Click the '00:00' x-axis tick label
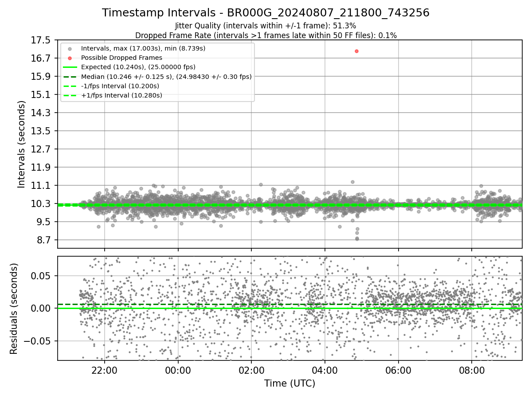Screen dimensions: 532x399 (x=178, y=371)
